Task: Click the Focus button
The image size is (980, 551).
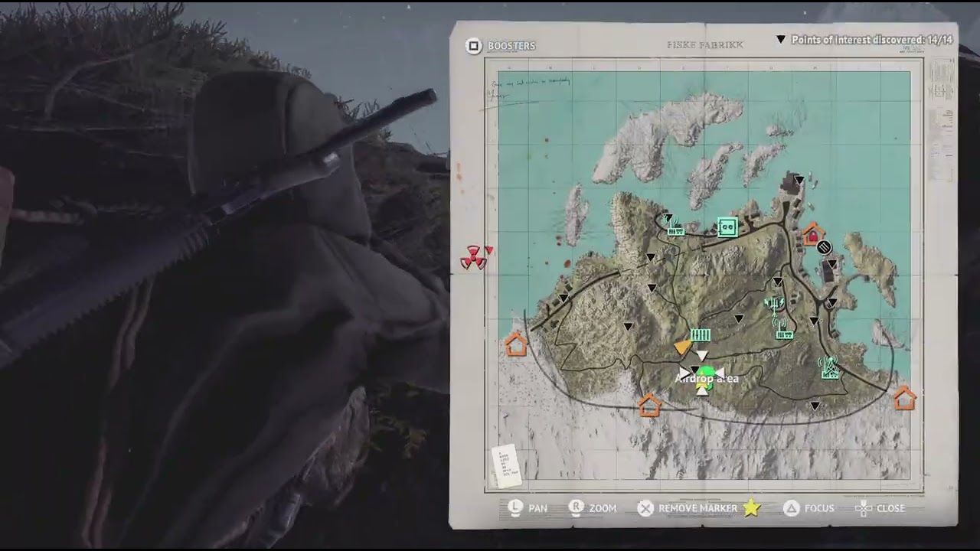Action: (808, 508)
